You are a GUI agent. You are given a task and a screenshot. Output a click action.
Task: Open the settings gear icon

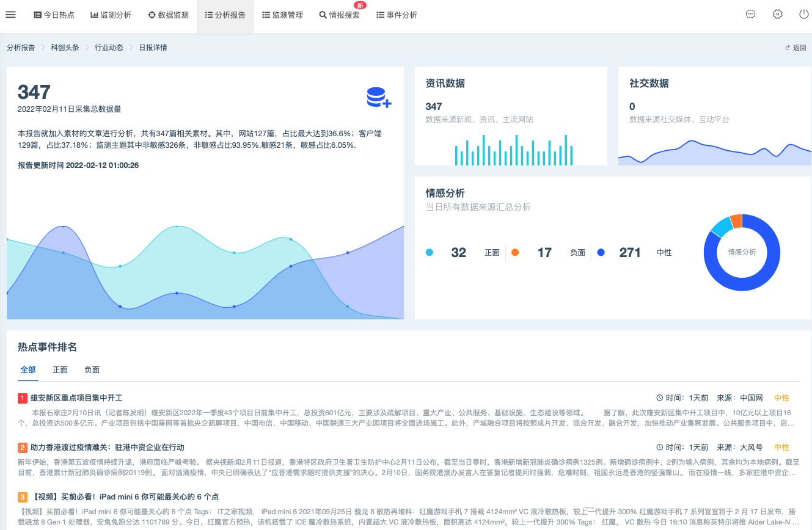coord(778,15)
